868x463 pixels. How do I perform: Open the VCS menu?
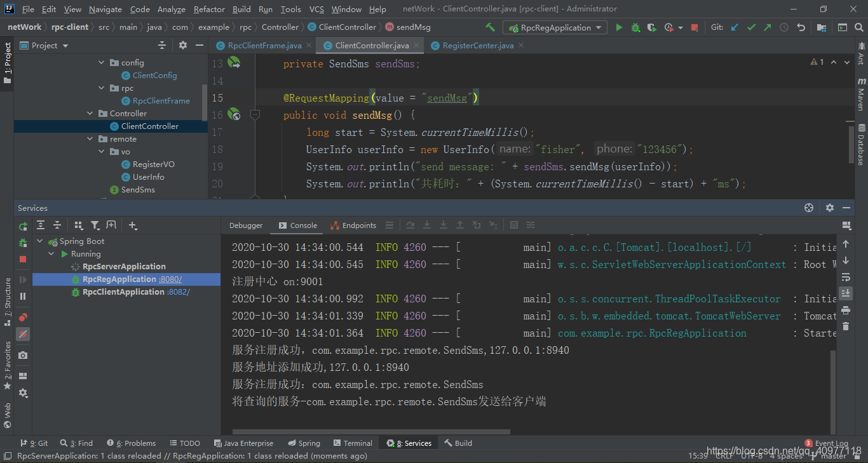coord(316,9)
